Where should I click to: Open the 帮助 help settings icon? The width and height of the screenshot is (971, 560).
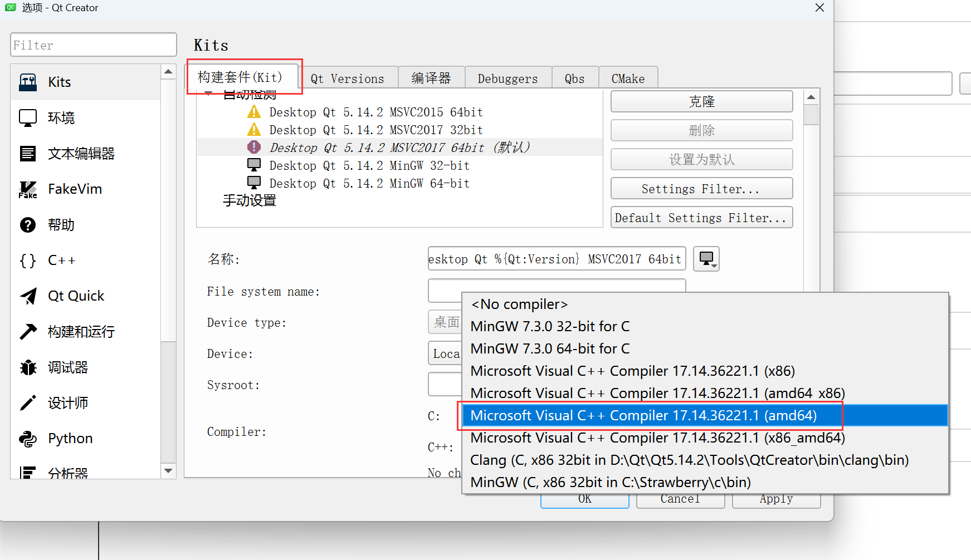tap(28, 225)
